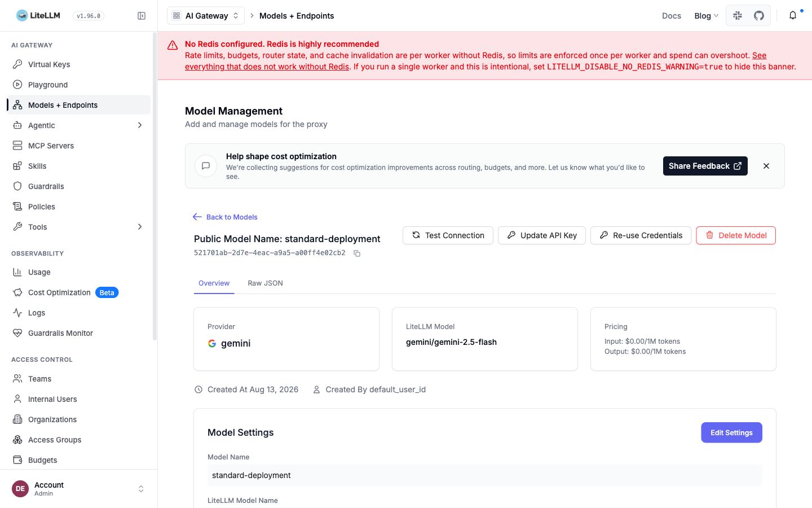Click the Input: $0.00/1M tokens text
This screenshot has height=508, width=812.
pyautogui.click(x=642, y=341)
